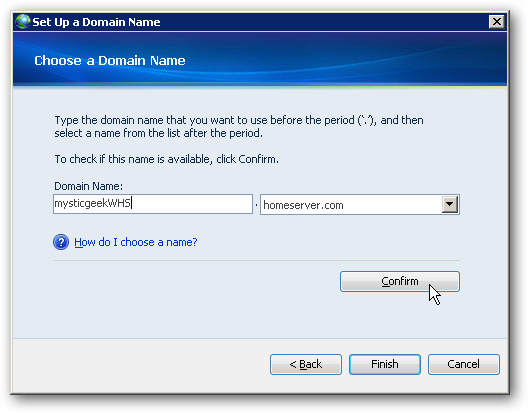
Task: Click 'To check if this name is available' text
Action: click(x=166, y=159)
